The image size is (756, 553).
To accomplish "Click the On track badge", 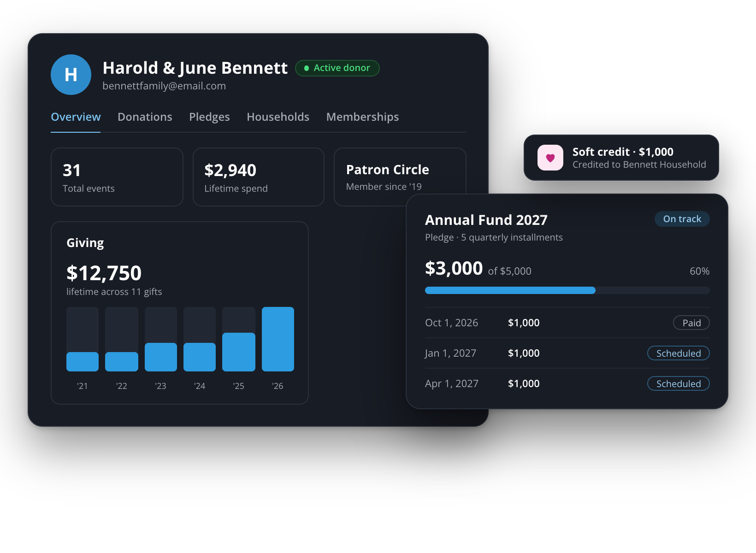I will [682, 219].
